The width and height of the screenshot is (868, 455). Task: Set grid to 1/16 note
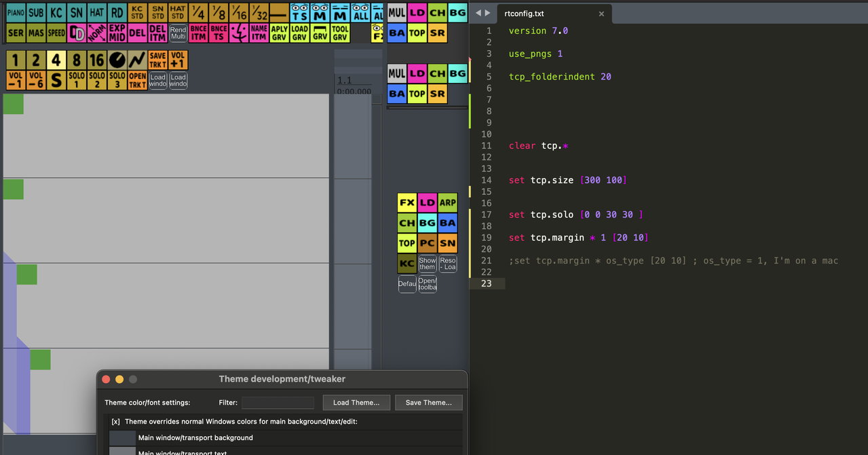(x=239, y=12)
